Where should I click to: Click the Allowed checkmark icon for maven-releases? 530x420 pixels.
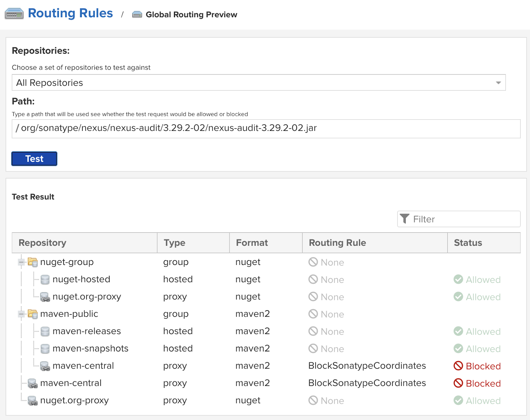[458, 331]
